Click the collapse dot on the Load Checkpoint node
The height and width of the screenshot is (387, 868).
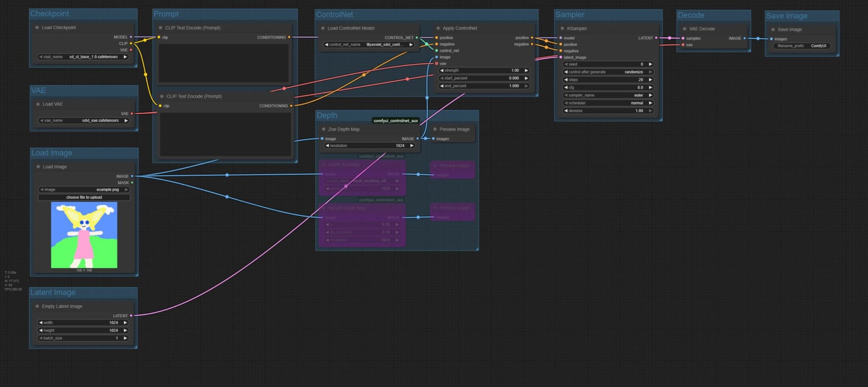point(38,27)
